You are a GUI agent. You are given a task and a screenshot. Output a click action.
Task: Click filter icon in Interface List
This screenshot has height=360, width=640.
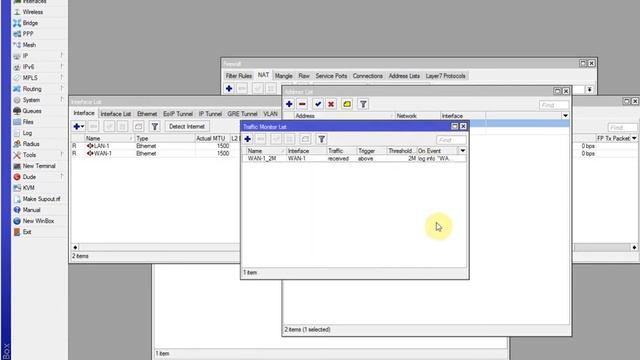155,127
